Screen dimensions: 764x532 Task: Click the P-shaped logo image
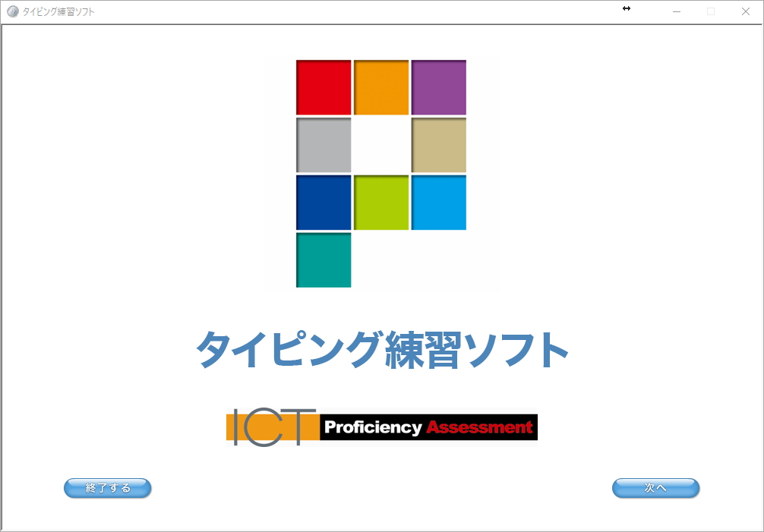pyautogui.click(x=380, y=172)
